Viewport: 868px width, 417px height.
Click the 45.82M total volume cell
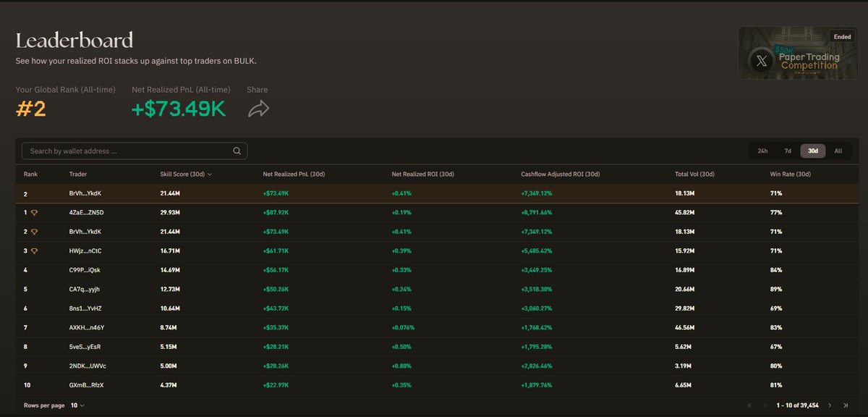pos(686,213)
